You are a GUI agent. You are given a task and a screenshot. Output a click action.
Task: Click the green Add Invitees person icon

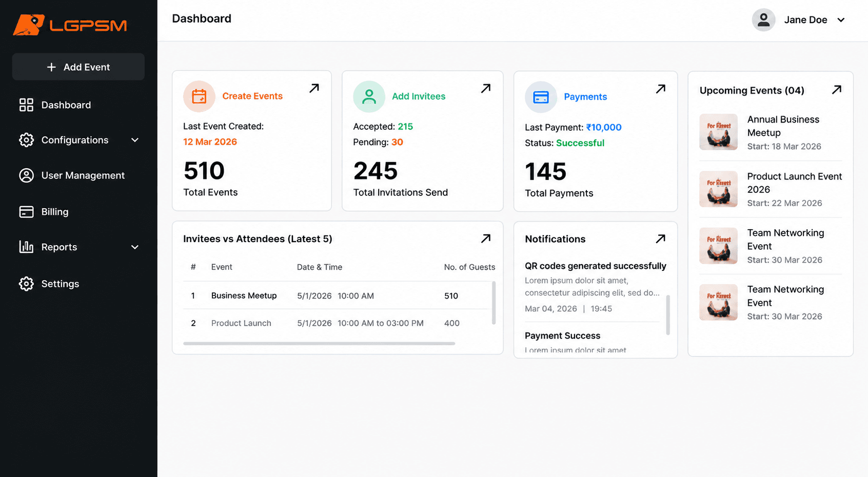[x=369, y=96]
